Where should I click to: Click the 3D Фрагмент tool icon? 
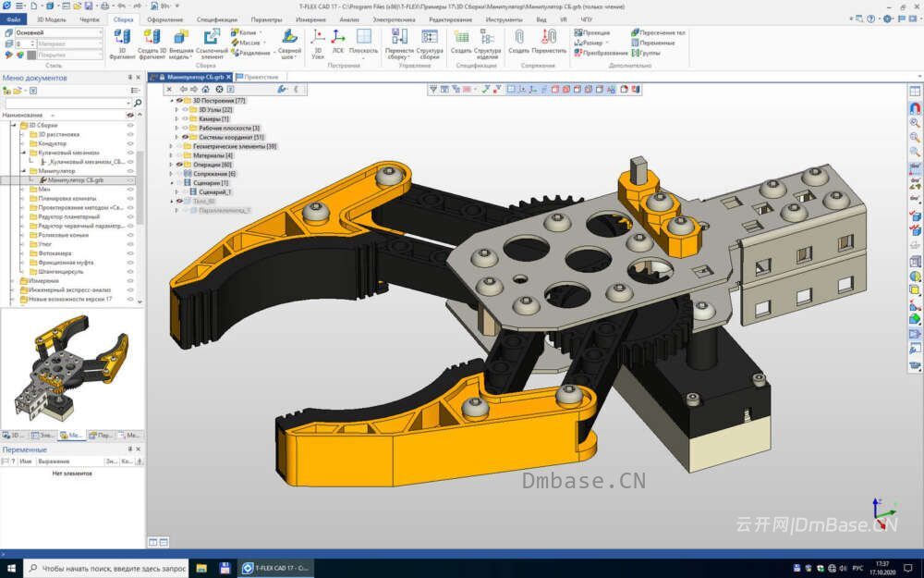coord(122,38)
